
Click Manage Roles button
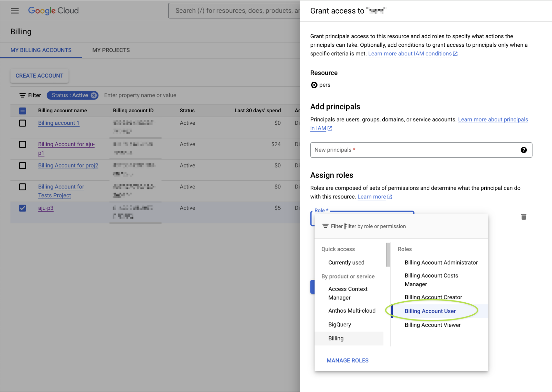click(x=347, y=361)
